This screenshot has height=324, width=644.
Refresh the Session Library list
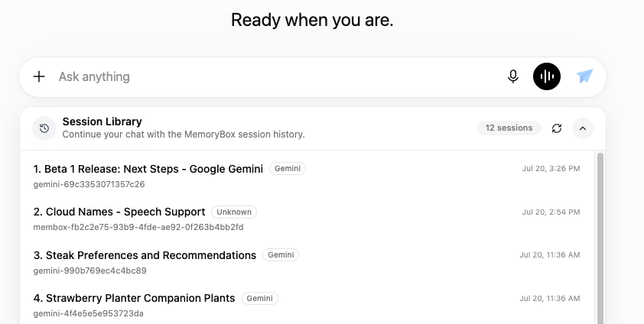(x=557, y=128)
